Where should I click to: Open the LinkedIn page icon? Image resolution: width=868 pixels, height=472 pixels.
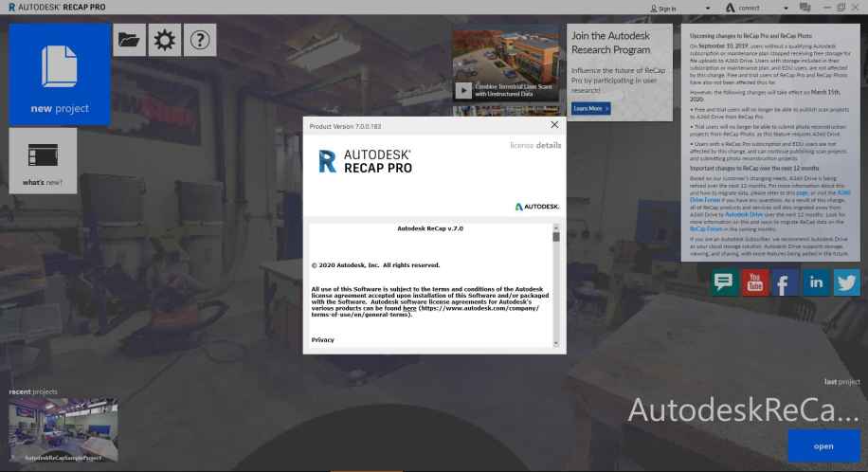[814, 281]
